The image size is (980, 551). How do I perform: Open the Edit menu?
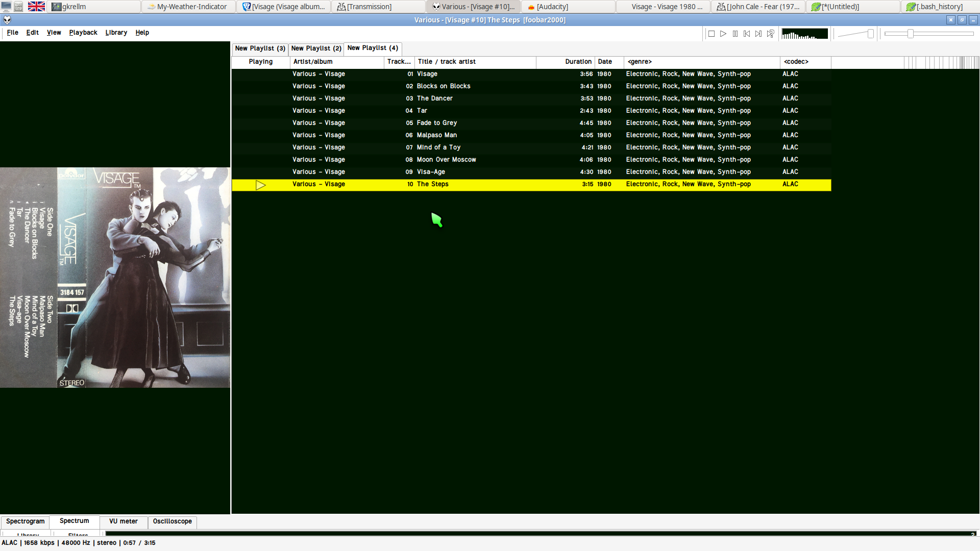(x=32, y=33)
